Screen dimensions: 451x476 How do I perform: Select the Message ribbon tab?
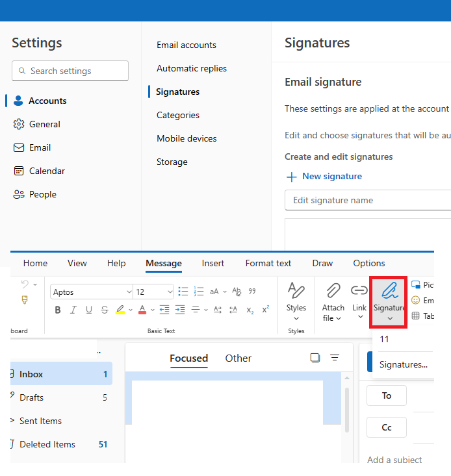tap(164, 263)
